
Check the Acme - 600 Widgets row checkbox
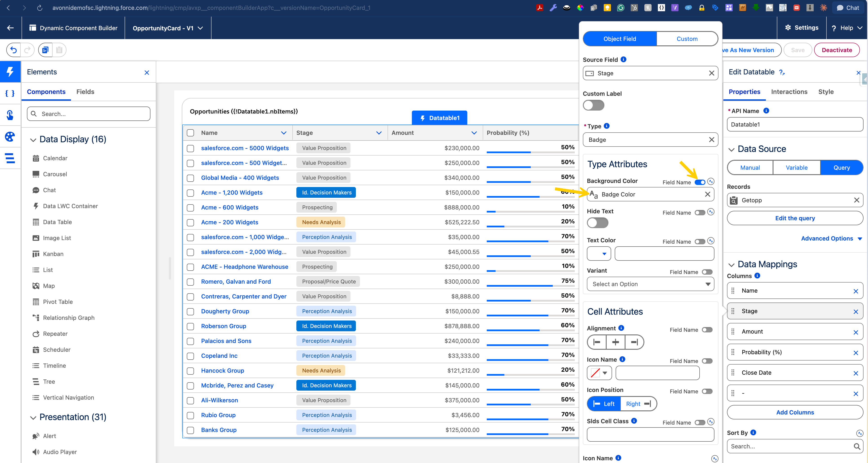pyautogui.click(x=190, y=208)
